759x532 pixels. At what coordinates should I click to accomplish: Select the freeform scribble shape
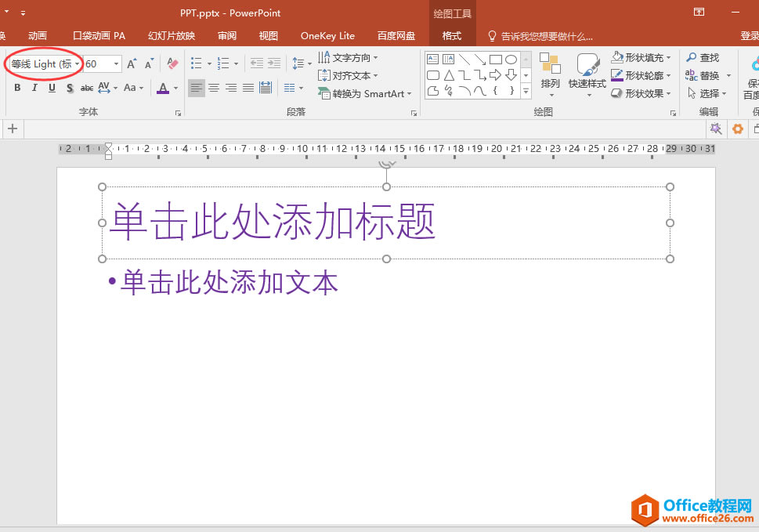coord(449,91)
